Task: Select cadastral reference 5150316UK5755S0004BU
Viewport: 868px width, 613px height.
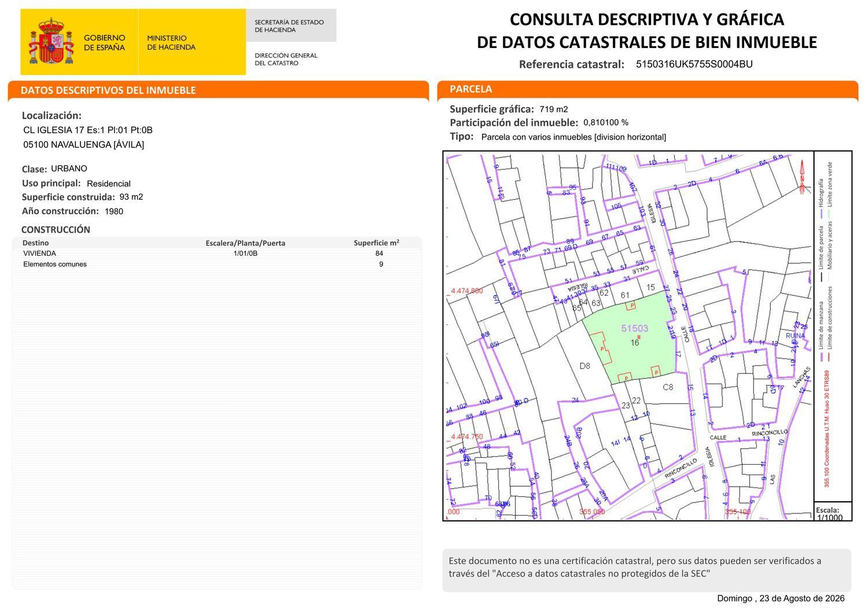Action: pos(694,64)
